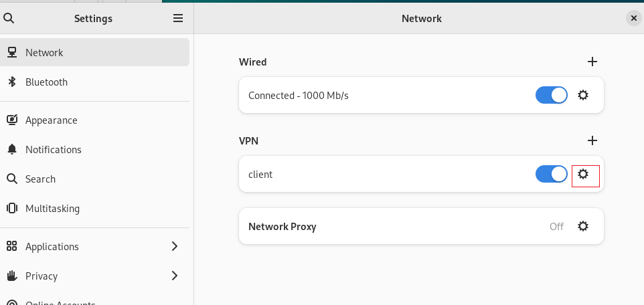Select Appearance in the sidebar
The width and height of the screenshot is (644, 305).
tap(94, 120)
